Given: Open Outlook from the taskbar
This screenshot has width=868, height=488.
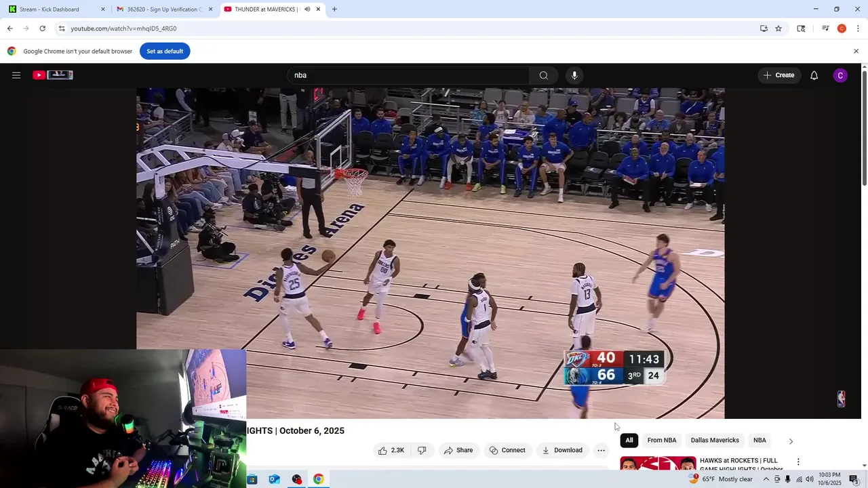Looking at the screenshot, I should pyautogui.click(x=274, y=479).
